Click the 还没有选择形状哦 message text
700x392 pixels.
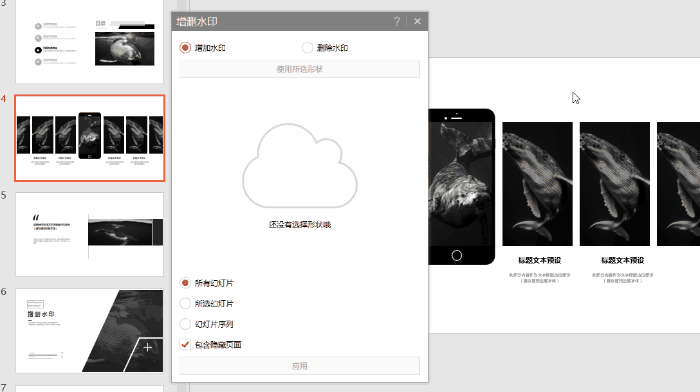pos(300,225)
